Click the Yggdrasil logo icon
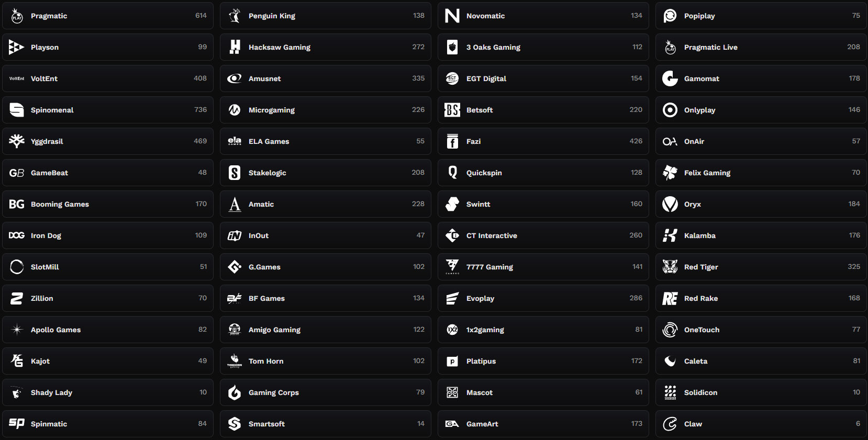 [17, 141]
